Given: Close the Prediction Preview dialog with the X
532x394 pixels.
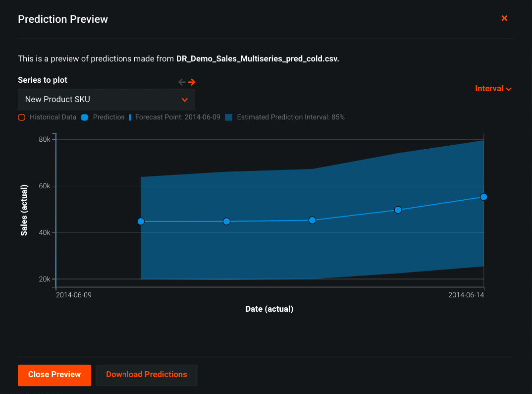Looking at the screenshot, I should coord(504,18).
